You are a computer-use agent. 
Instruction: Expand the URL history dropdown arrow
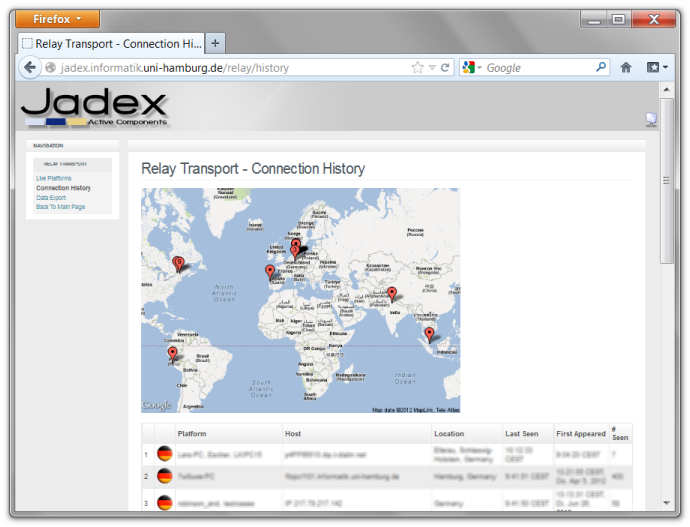click(432, 68)
